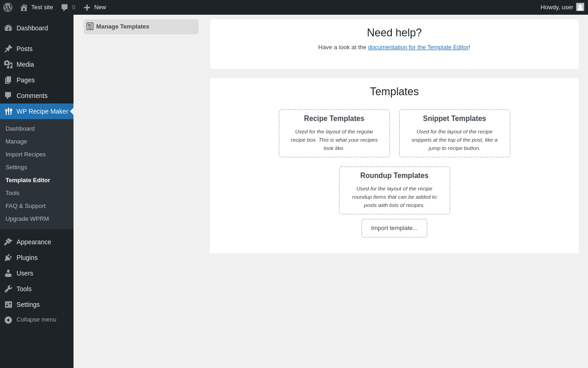Open the Appearance menu
Image resolution: width=588 pixels, height=368 pixels.
37,242
